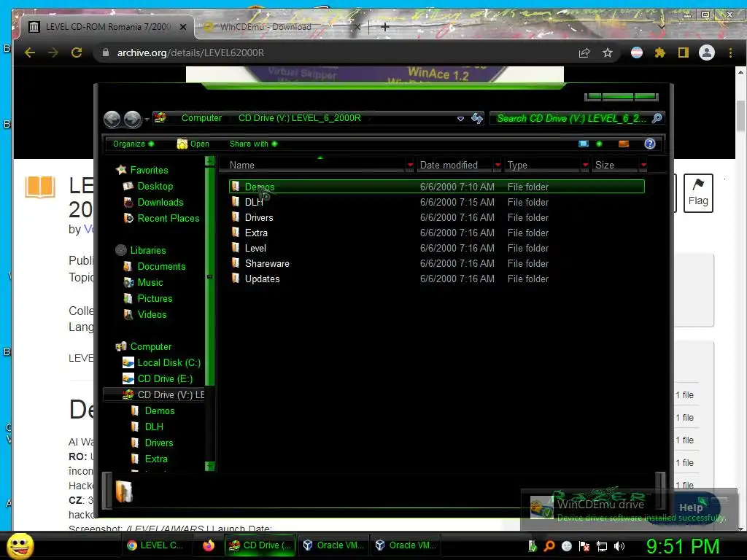Open the Date modified filter dropdown
This screenshot has width=747, height=560.
pyautogui.click(x=498, y=166)
